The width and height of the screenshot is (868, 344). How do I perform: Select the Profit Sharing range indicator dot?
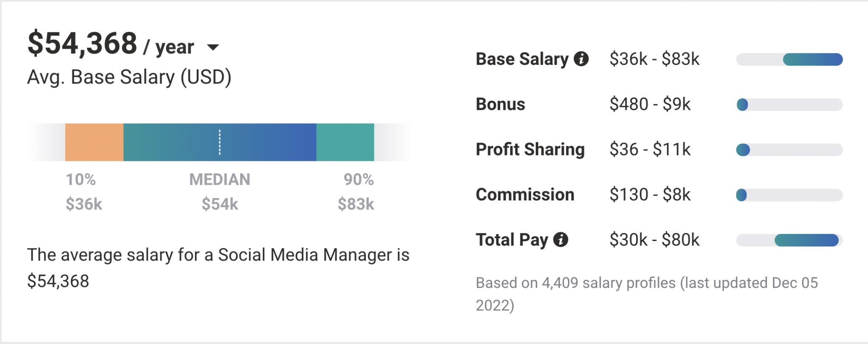tap(743, 149)
